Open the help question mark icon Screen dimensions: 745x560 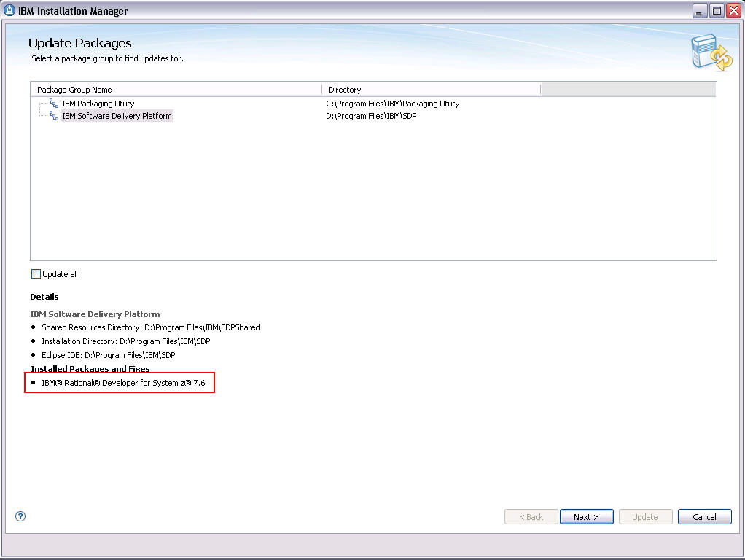point(20,516)
